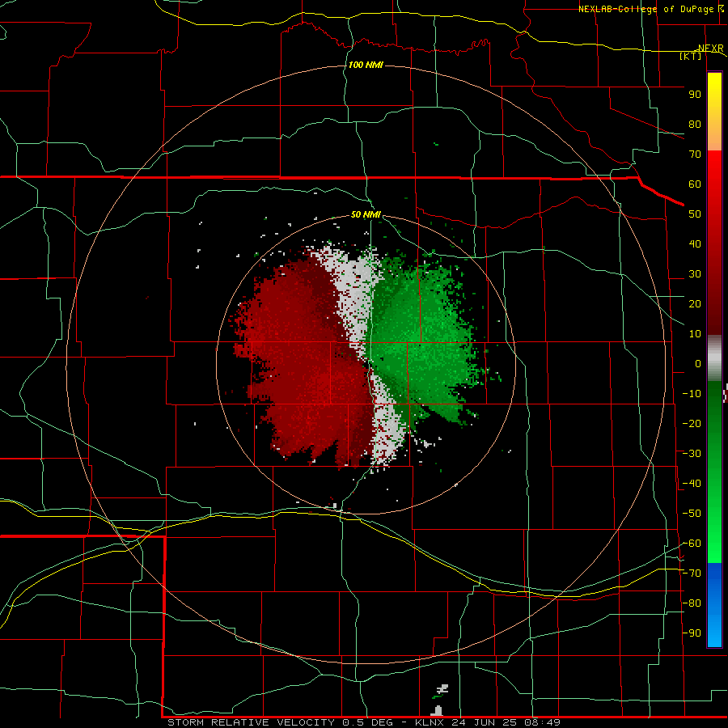Click the -10 scale value
The image size is (728, 728).
(692, 394)
